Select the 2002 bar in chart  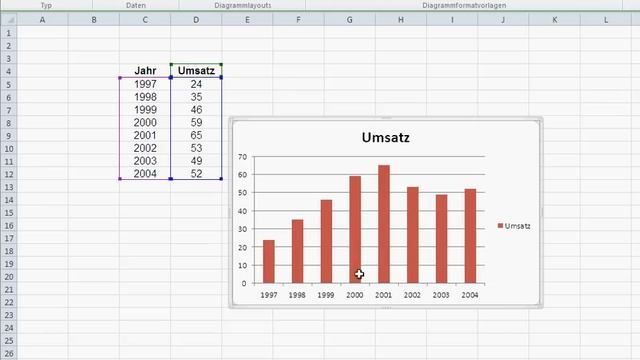point(413,235)
